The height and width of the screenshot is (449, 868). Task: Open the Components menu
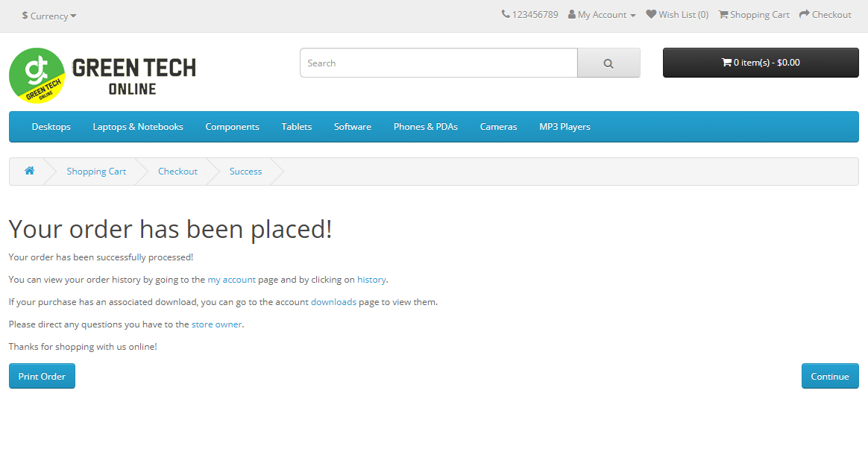(x=233, y=127)
